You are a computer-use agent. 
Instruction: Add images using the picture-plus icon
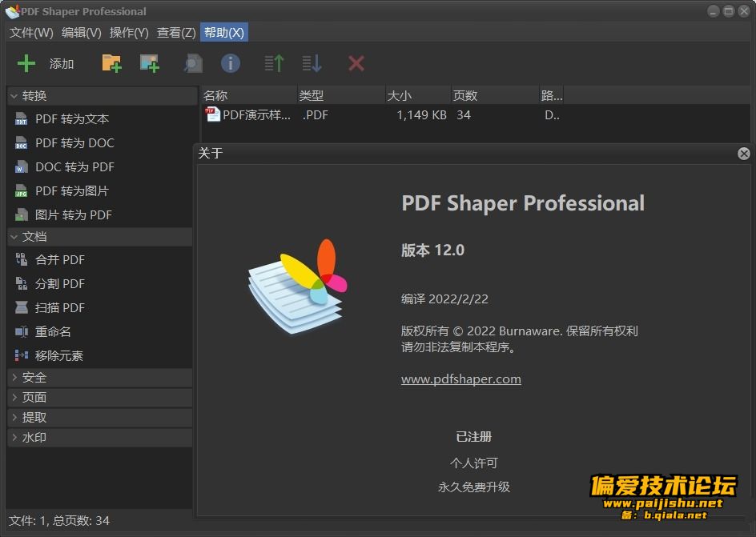point(150,63)
